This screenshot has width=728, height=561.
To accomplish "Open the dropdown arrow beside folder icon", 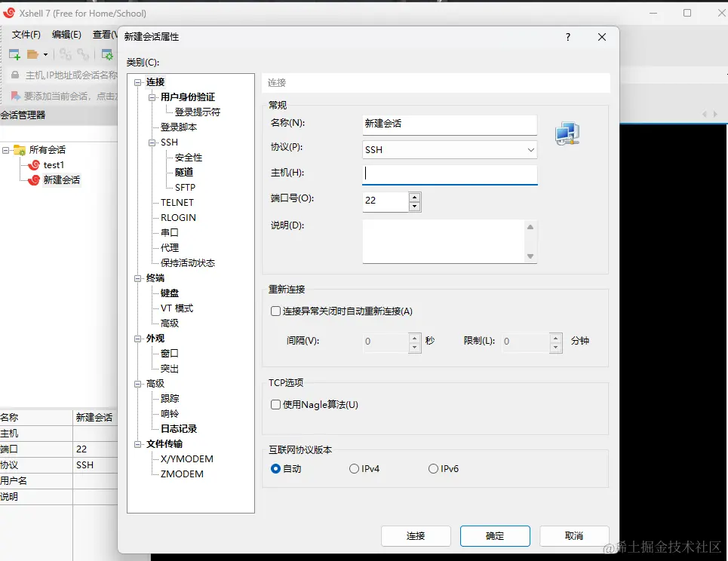I will coord(45,55).
